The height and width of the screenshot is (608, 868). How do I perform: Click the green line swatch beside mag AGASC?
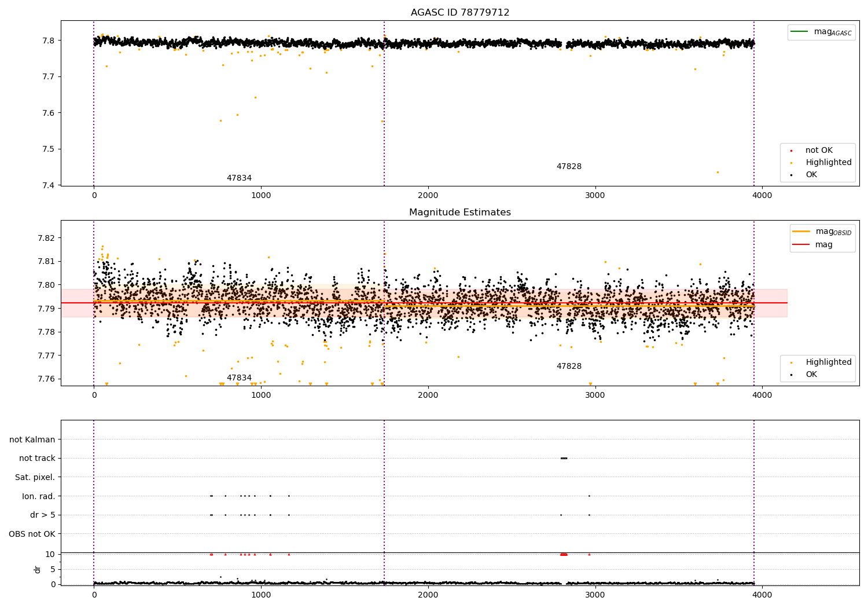click(x=799, y=32)
